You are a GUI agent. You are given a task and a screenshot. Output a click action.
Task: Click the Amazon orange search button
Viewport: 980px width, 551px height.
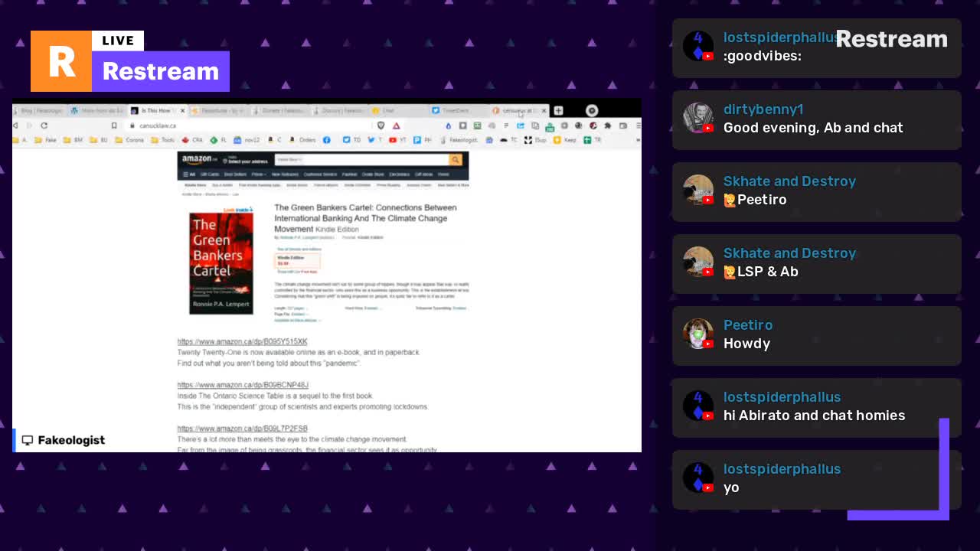(x=456, y=160)
